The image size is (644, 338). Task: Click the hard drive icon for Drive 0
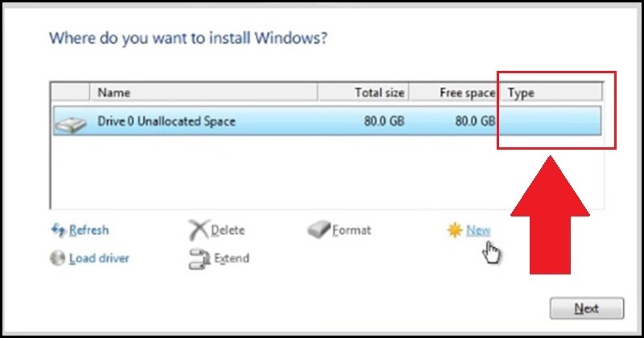click(x=70, y=123)
